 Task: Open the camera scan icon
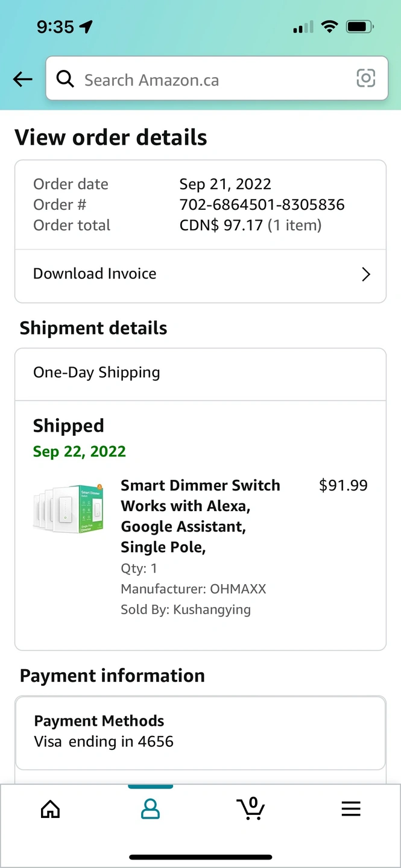pyautogui.click(x=365, y=78)
